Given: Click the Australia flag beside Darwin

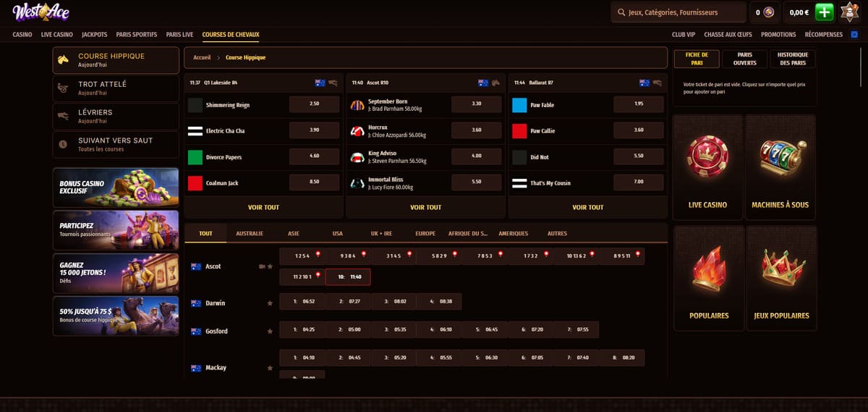Looking at the screenshot, I should click(195, 303).
